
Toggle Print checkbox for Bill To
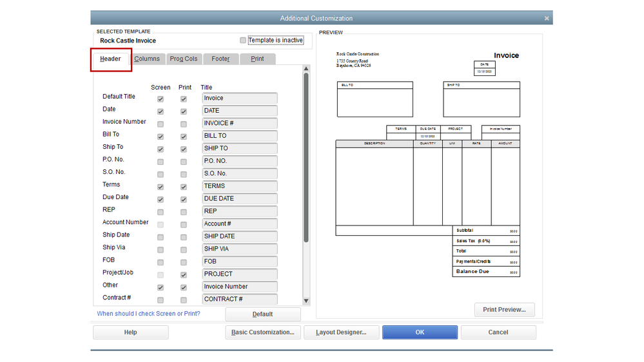184,137
